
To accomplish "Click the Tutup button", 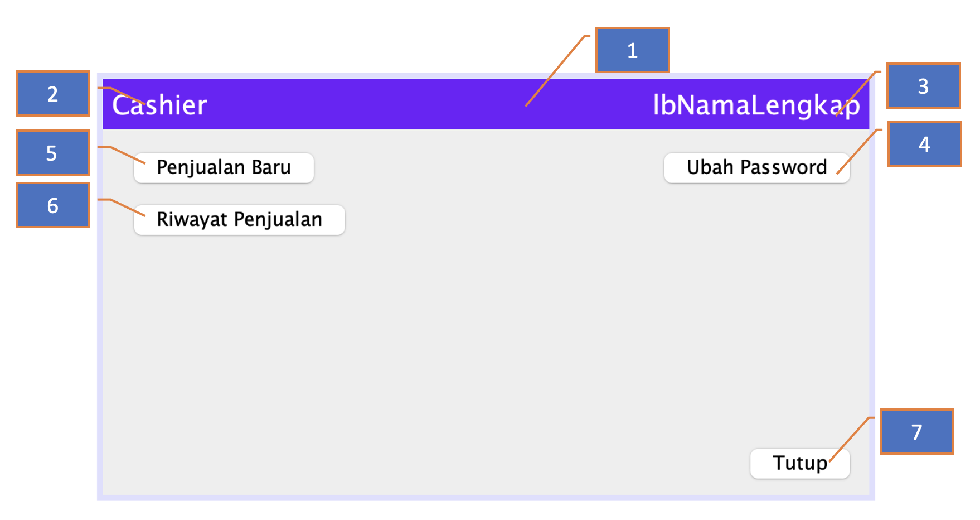I will [800, 464].
